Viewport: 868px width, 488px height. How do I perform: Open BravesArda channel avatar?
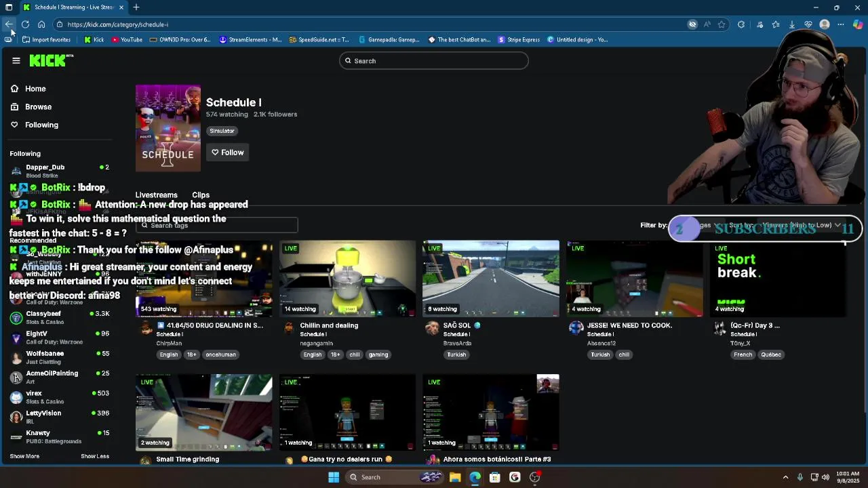pyautogui.click(x=432, y=328)
